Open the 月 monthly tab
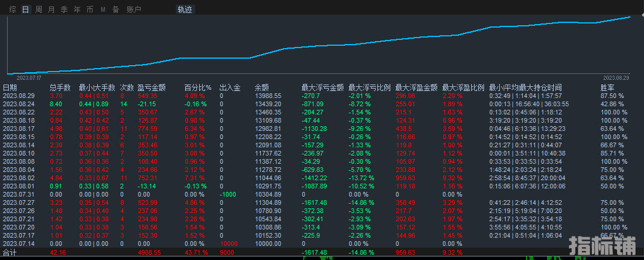644x260 pixels. (x=51, y=9)
